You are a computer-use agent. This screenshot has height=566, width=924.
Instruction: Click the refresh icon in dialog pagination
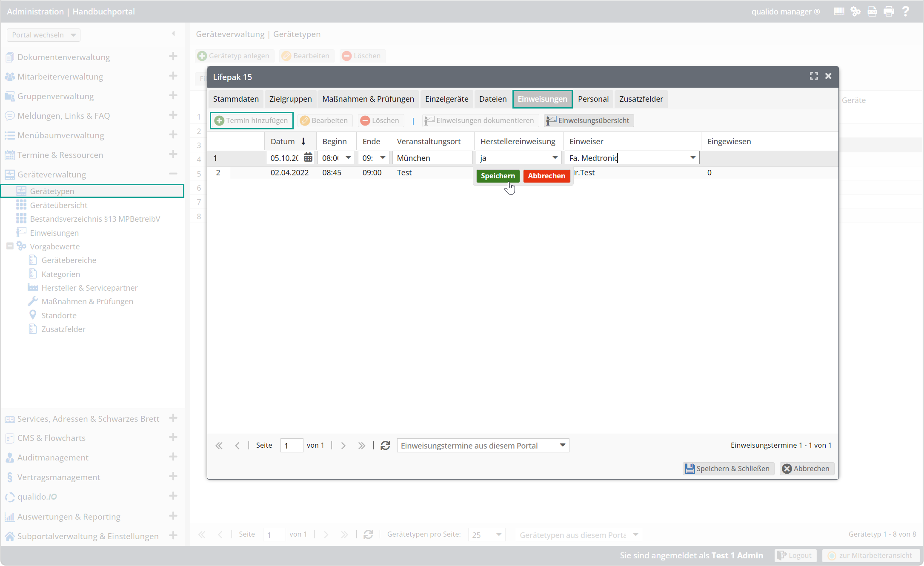point(385,445)
